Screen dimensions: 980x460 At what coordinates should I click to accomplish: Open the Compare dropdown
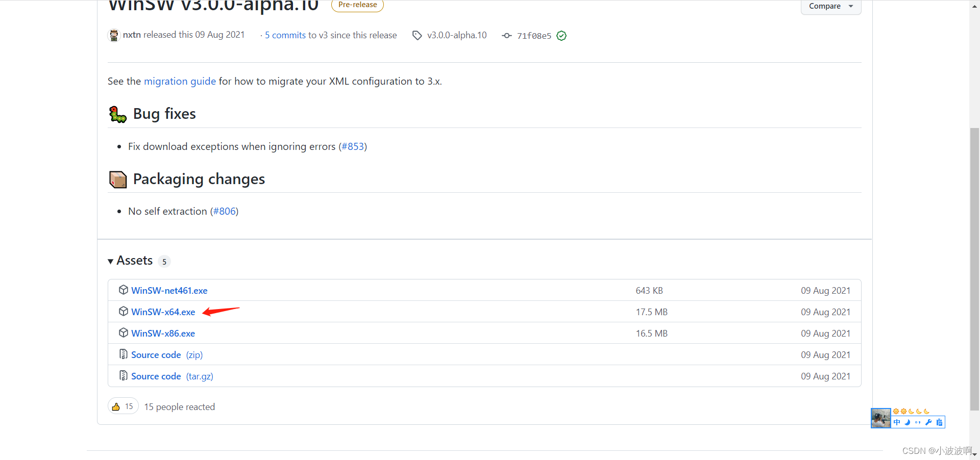[x=831, y=7]
